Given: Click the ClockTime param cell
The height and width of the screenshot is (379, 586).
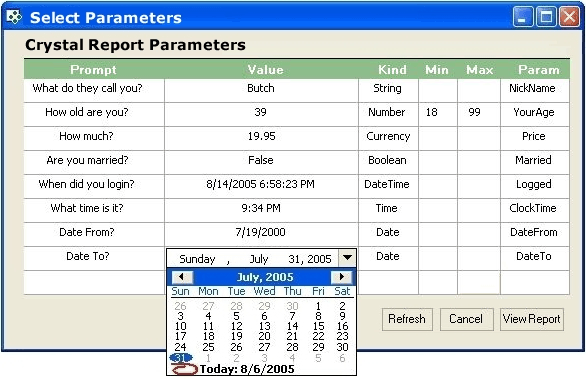Looking at the screenshot, I should tap(535, 210).
